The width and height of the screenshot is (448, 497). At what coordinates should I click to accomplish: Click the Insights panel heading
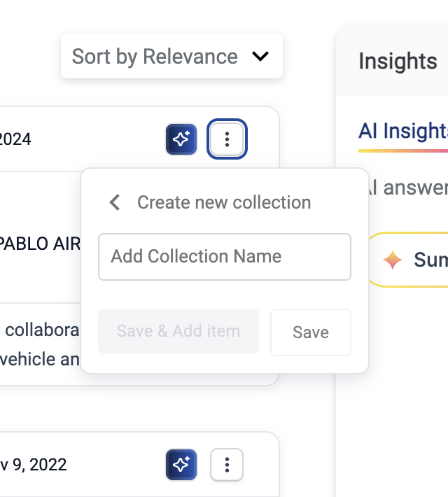(398, 61)
